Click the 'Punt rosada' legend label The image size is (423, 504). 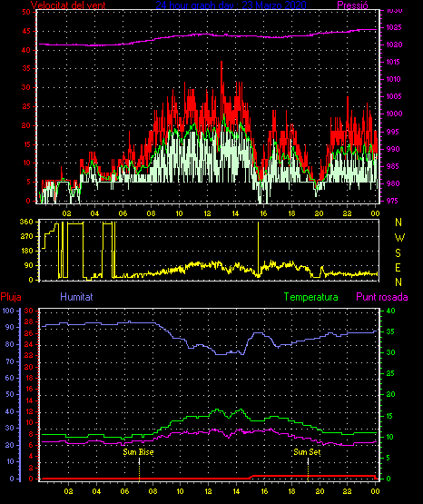(382, 297)
